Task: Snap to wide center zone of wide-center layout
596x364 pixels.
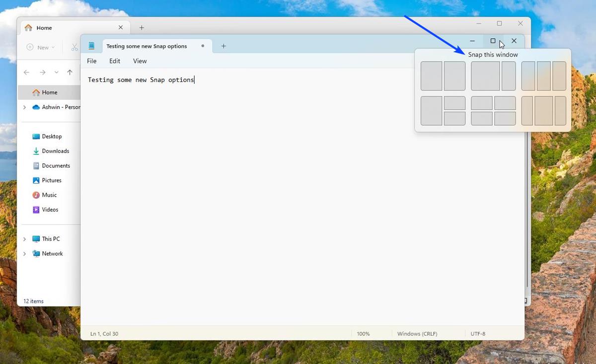Action: pos(544,111)
